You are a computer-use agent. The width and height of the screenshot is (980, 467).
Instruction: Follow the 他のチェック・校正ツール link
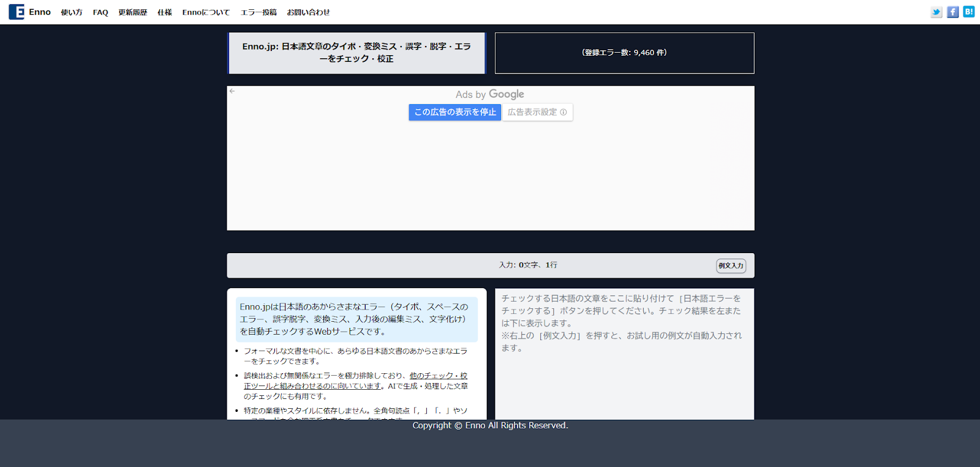coord(438,376)
